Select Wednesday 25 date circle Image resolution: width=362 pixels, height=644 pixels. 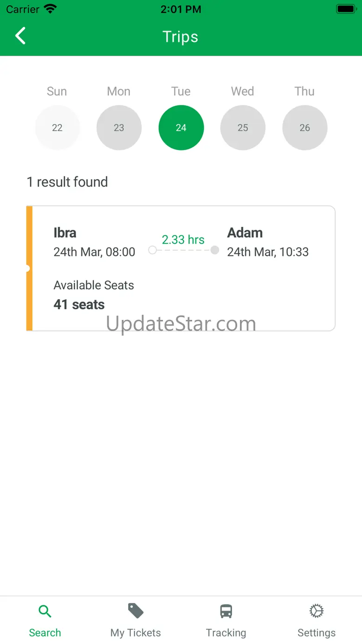point(243,128)
